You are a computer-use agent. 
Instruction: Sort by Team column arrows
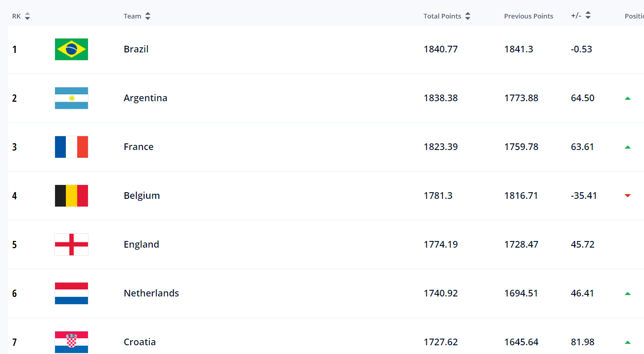pos(148,16)
